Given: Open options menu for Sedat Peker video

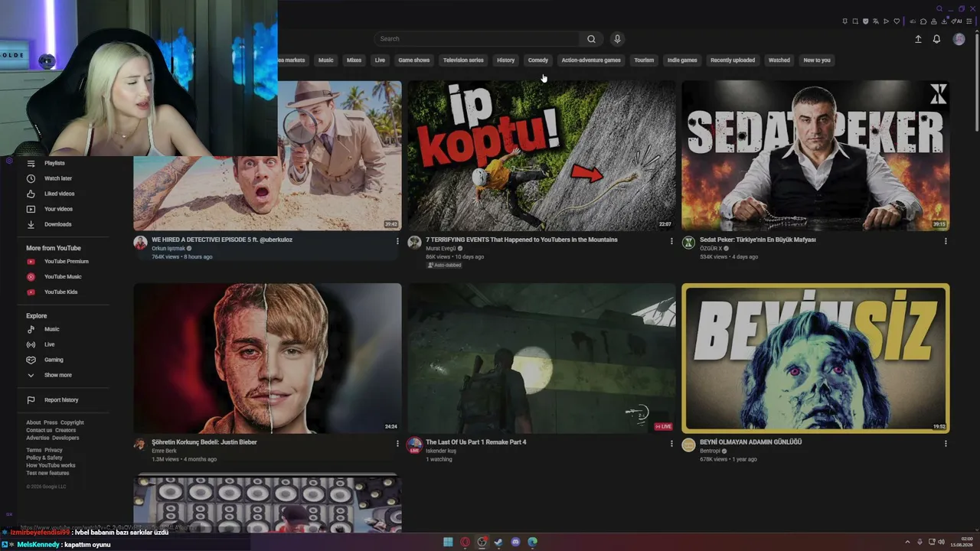Looking at the screenshot, I should pos(946,241).
